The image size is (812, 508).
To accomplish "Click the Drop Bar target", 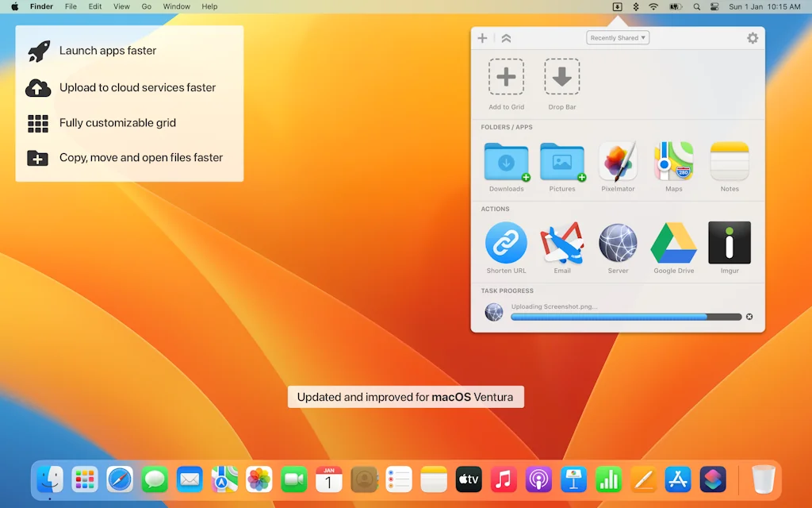I will (561, 77).
